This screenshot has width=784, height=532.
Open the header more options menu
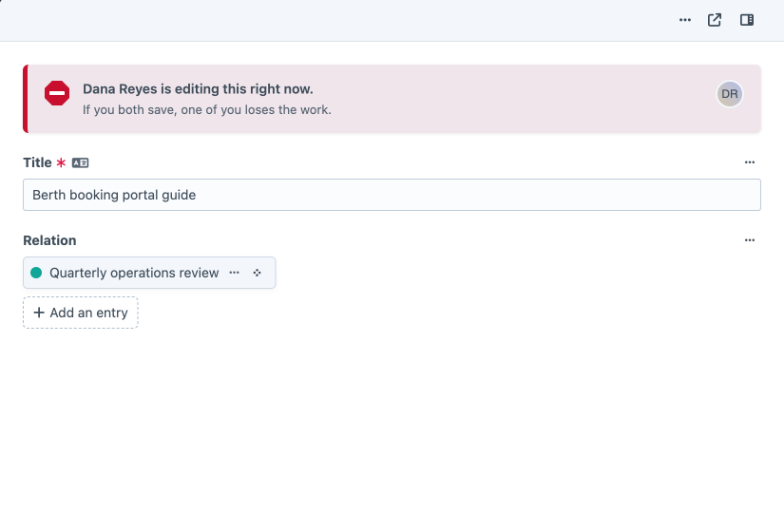(685, 20)
